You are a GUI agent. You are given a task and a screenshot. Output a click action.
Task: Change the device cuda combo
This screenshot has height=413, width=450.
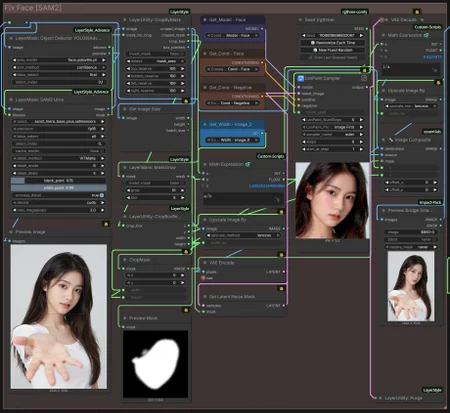point(59,203)
